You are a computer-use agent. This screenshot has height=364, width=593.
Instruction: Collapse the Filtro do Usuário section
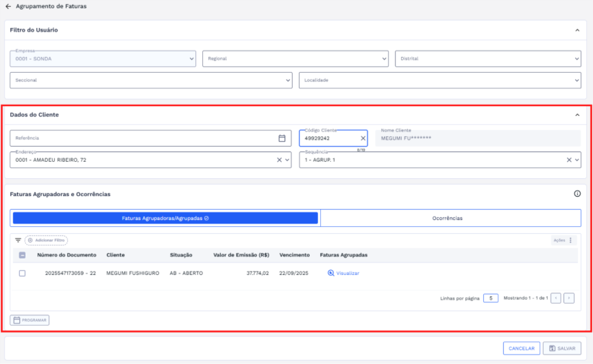pos(577,30)
